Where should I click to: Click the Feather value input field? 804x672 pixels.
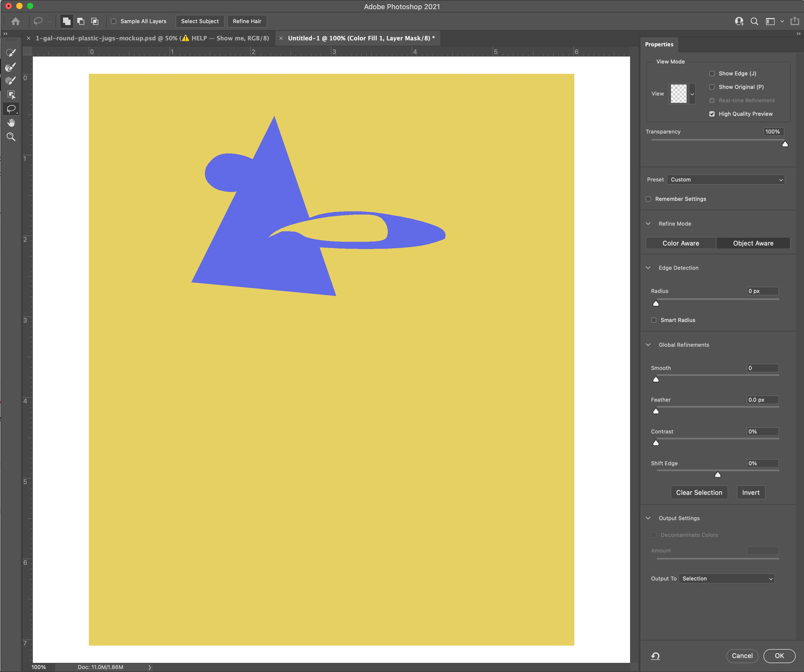[762, 400]
